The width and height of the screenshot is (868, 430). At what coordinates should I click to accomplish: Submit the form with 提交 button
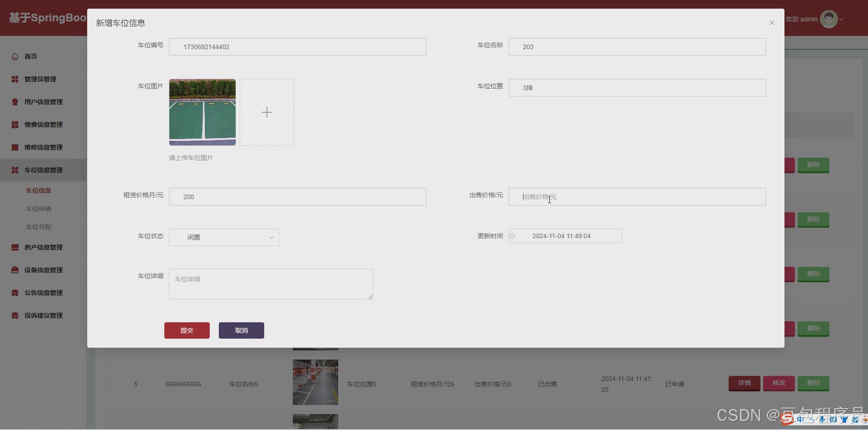click(187, 330)
